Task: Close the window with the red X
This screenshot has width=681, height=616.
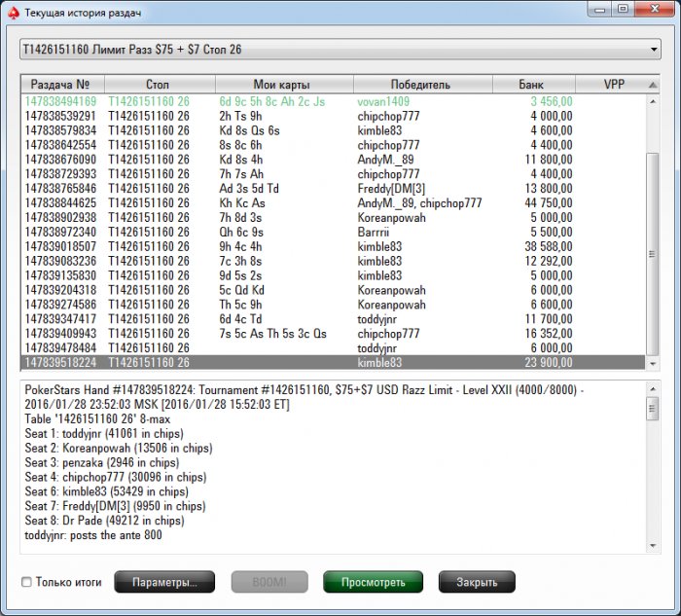Action: pyautogui.click(x=655, y=9)
